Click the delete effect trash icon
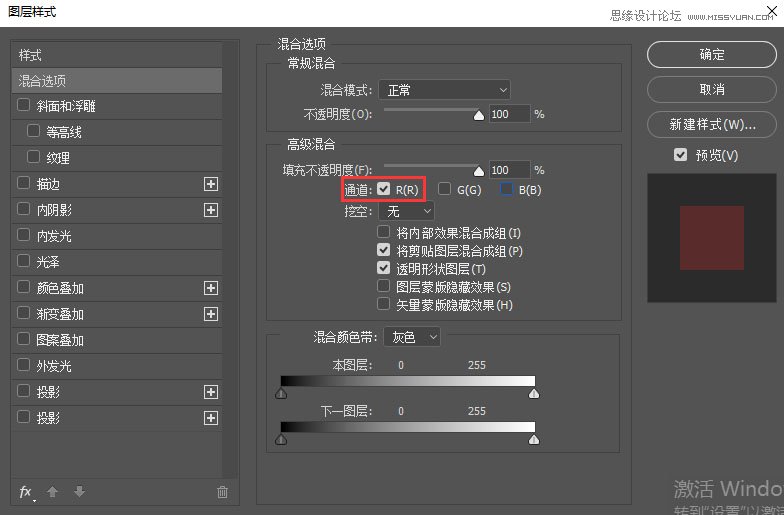Viewport: 784px width, 515px height. tap(222, 492)
